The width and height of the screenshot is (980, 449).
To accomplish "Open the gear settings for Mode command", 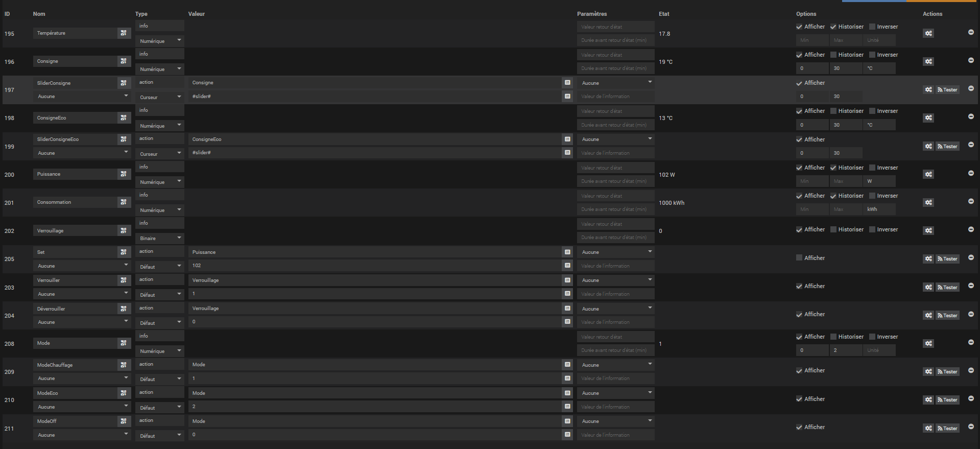I will point(928,343).
